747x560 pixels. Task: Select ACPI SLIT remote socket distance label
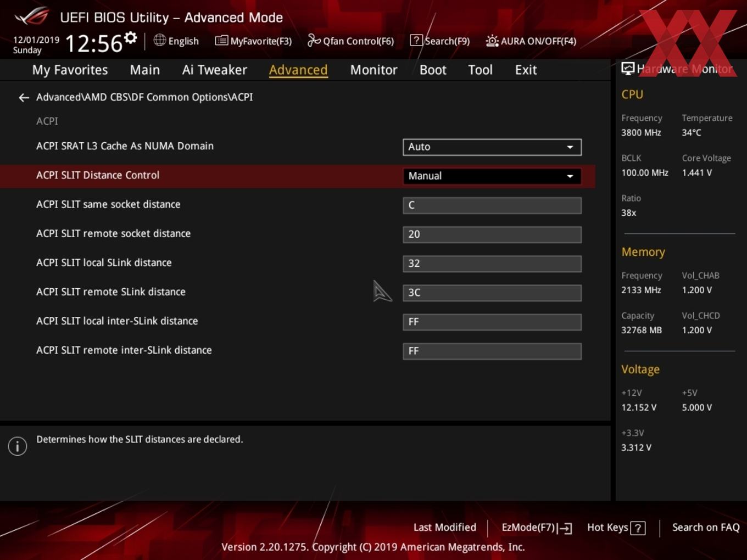coord(113,233)
